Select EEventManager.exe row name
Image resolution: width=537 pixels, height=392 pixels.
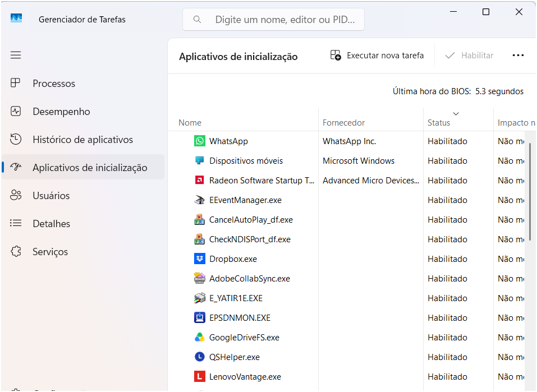[x=245, y=200]
